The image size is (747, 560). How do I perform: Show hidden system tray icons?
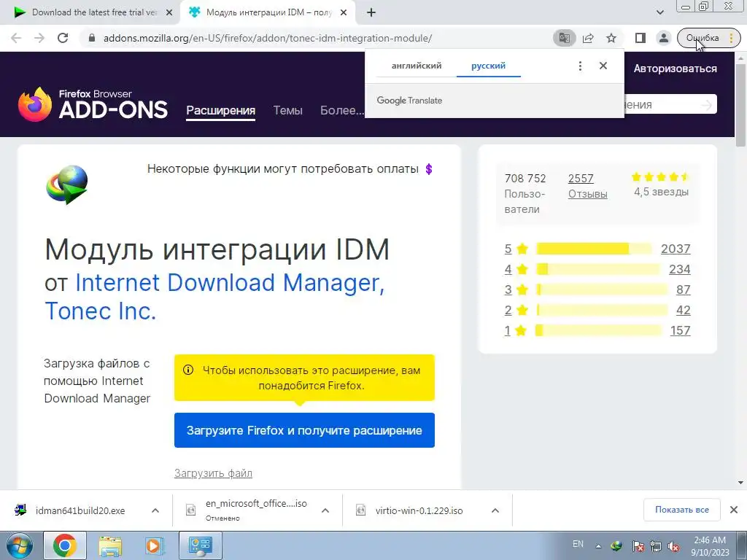(598, 546)
